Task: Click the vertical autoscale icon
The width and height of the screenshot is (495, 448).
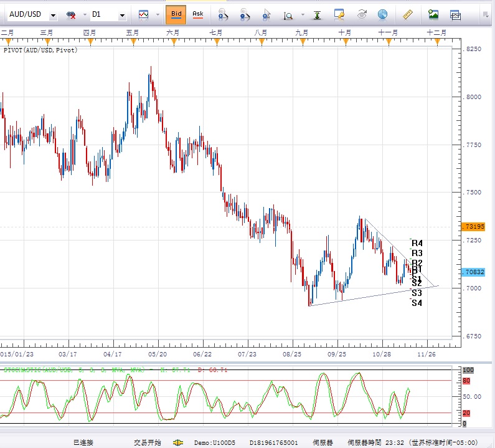Action: tap(318, 14)
